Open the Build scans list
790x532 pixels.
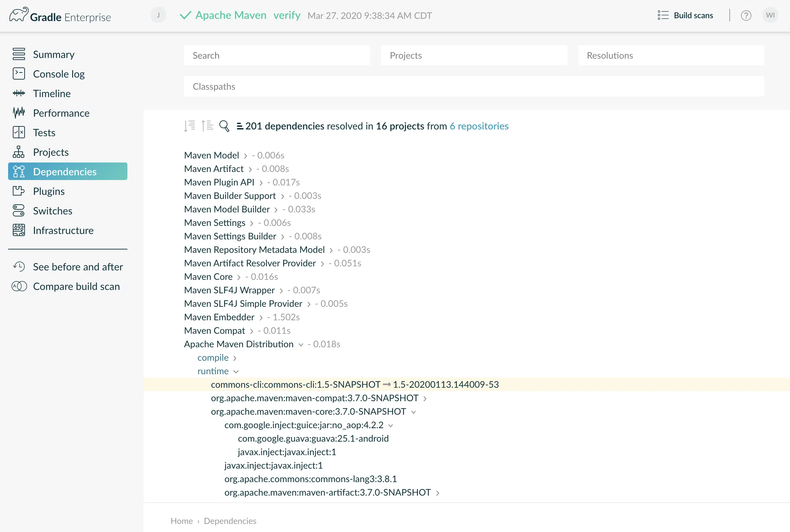685,15
